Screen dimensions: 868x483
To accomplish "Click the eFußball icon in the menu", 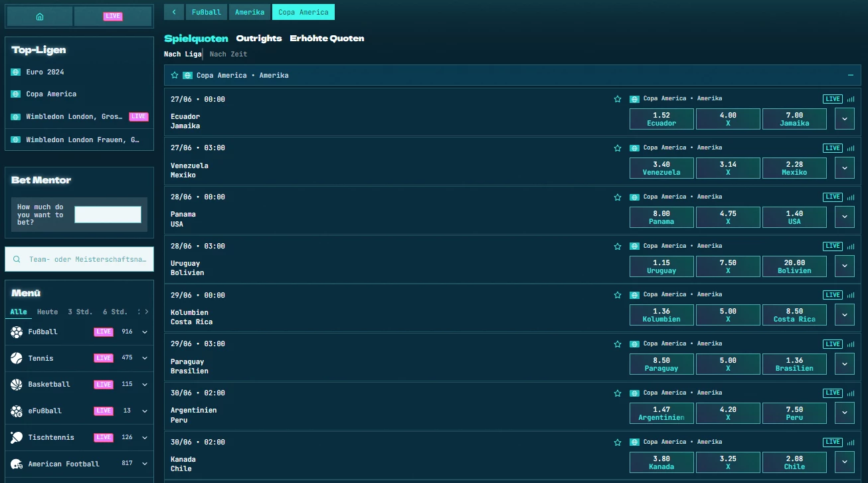I will pos(17,411).
